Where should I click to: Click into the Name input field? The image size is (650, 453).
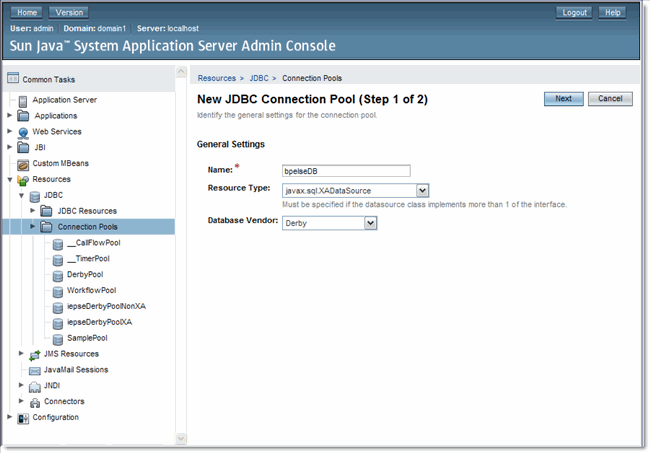click(346, 171)
